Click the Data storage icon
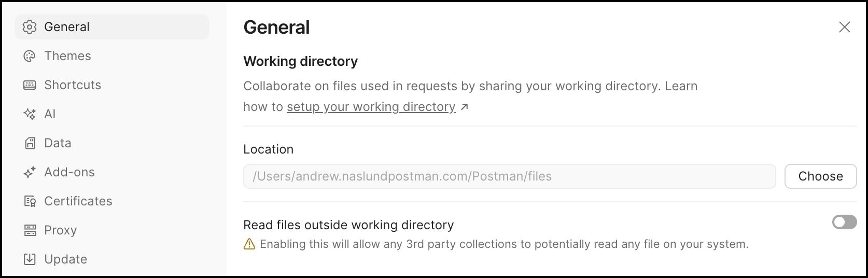The width and height of the screenshot is (868, 278). coord(30,143)
